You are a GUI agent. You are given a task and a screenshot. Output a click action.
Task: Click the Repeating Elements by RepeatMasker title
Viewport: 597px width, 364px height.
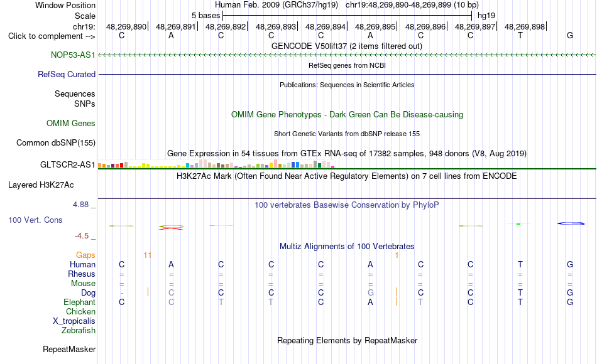(347, 340)
